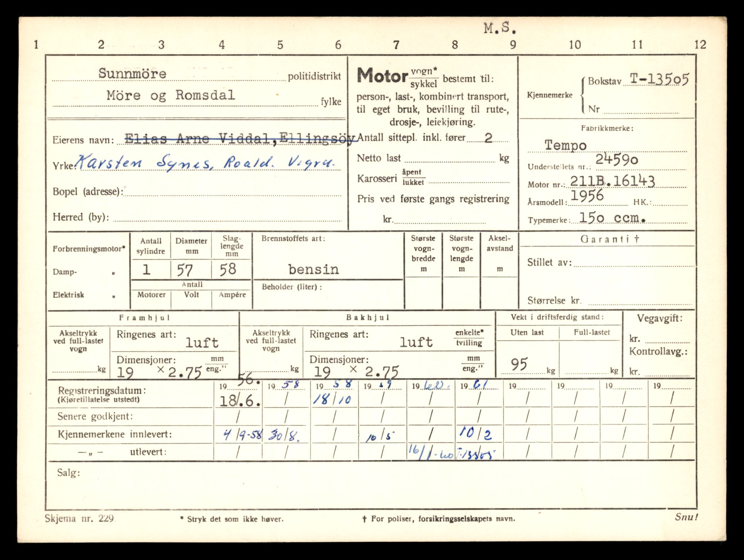Click the Årsmodell value 1956
This screenshot has height=560, width=744.
587,196
